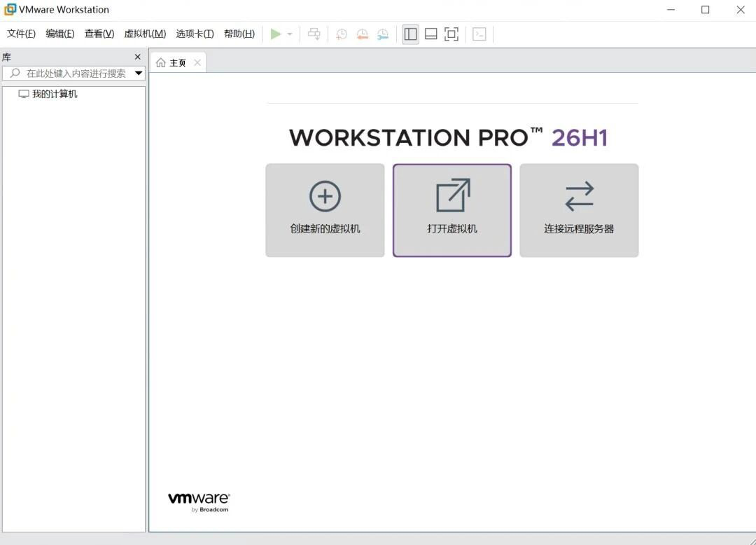Click the VMware Workstation title bar icon
The width and height of the screenshot is (756, 545).
pos(10,10)
